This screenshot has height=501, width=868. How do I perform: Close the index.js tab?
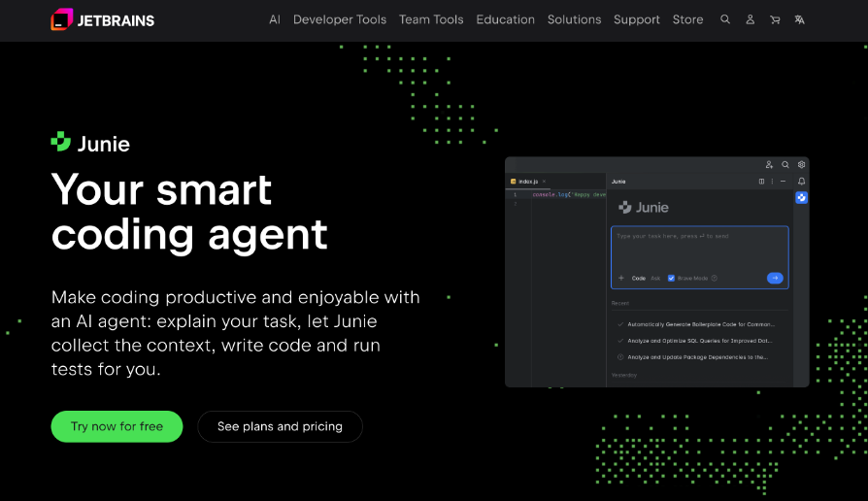(544, 181)
